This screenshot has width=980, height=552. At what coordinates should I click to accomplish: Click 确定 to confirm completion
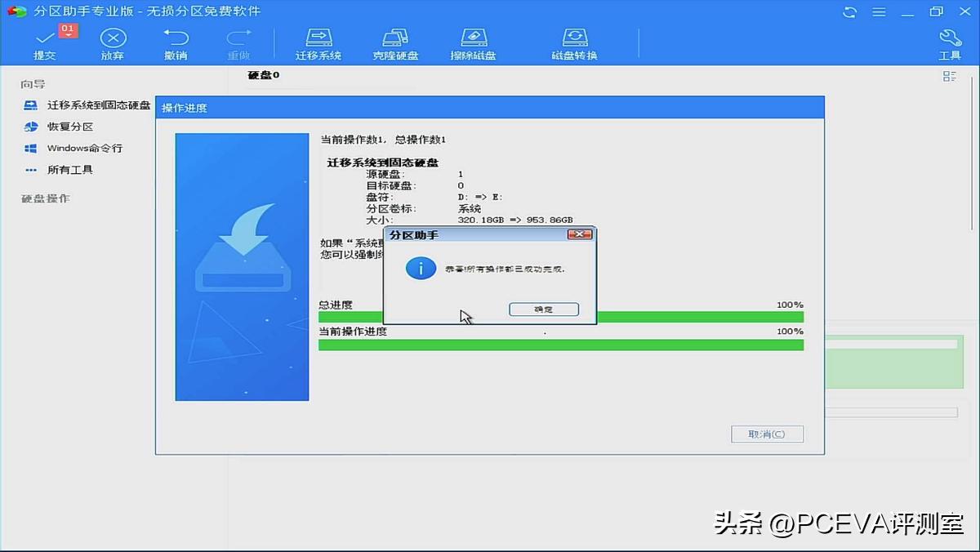point(543,309)
